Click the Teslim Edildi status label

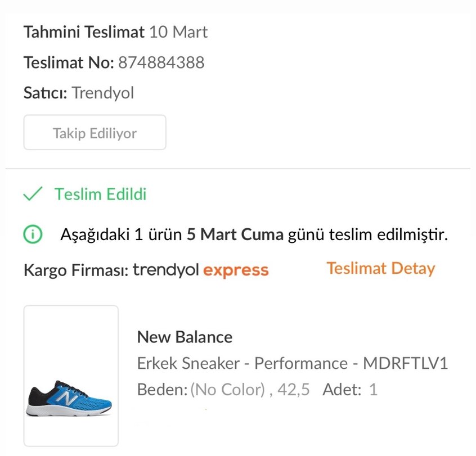pyautogui.click(x=101, y=195)
